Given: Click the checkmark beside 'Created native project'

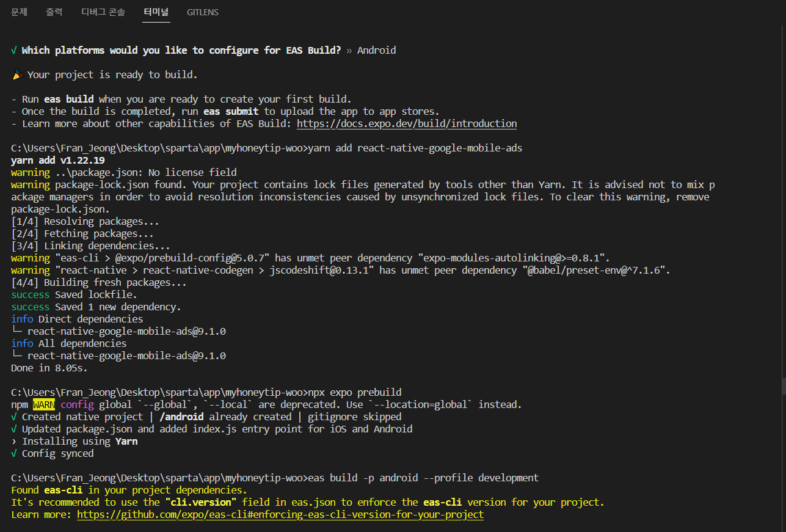Looking at the screenshot, I should 14,417.
